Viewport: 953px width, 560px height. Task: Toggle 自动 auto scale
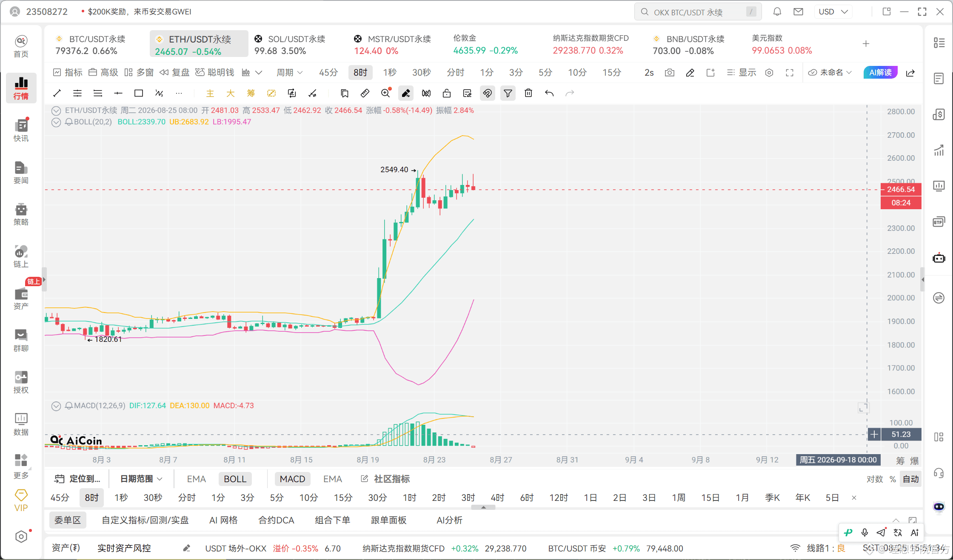pos(911,479)
